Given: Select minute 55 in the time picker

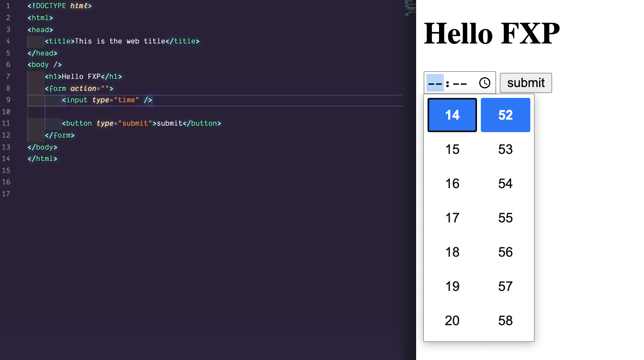Looking at the screenshot, I should tap(505, 218).
